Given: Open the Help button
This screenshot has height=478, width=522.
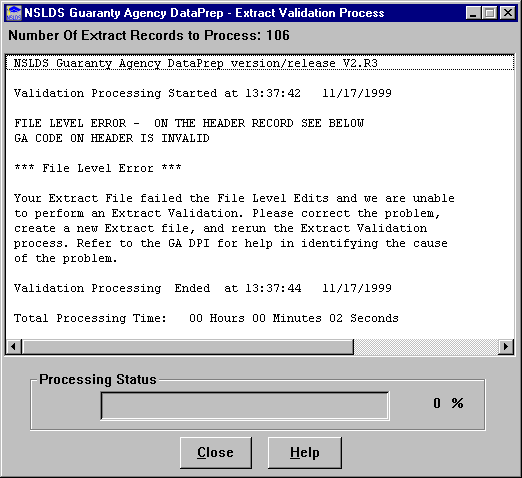Looking at the screenshot, I should (305, 453).
